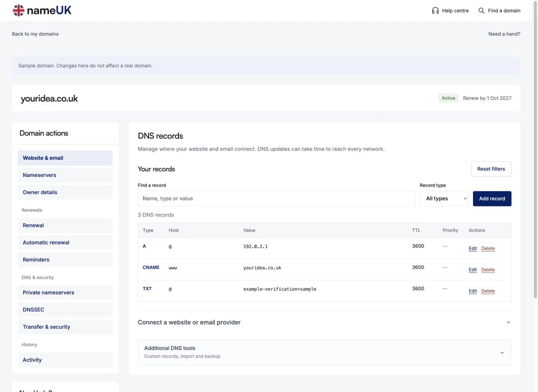Click the Renew by 1 Oct 2027 text
538x392 pixels.
[x=487, y=98]
